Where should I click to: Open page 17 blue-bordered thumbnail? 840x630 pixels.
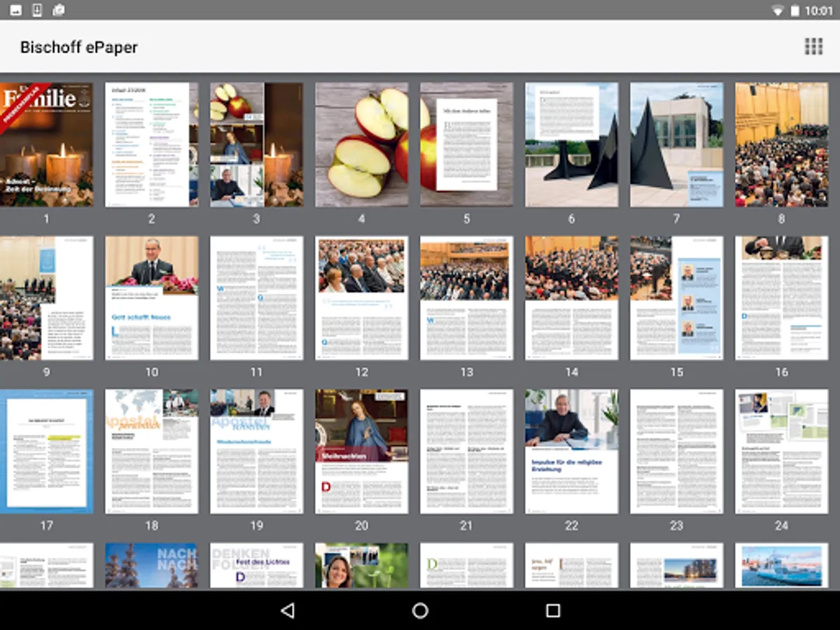[x=46, y=451]
